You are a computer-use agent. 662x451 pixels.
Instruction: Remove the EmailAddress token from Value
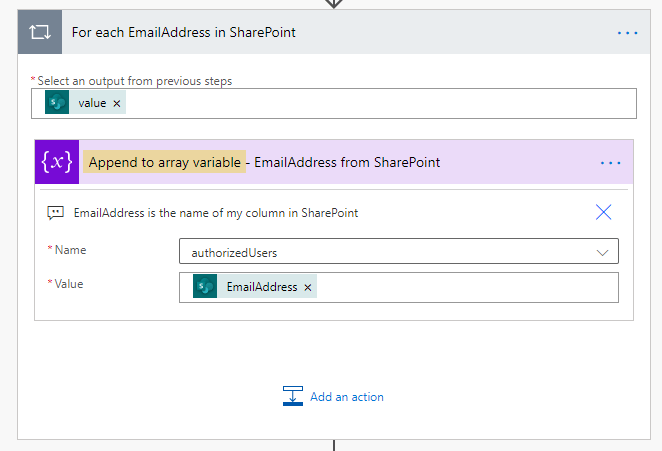[x=308, y=287]
